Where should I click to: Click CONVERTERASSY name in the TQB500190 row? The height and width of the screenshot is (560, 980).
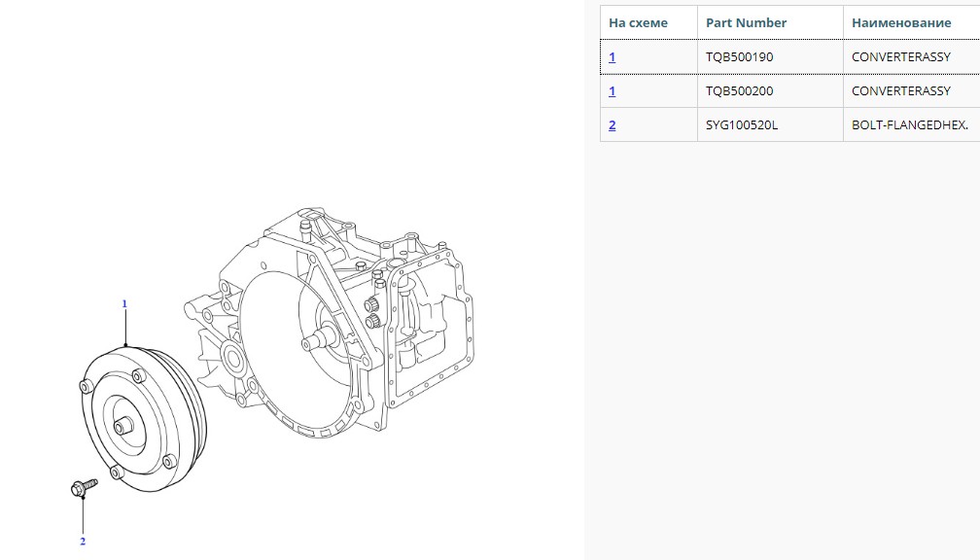(900, 56)
